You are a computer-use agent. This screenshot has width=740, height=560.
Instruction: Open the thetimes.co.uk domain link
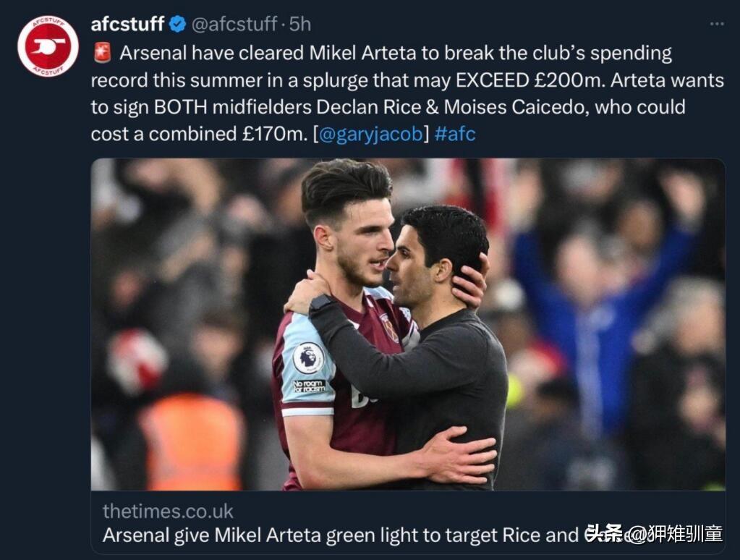point(168,512)
